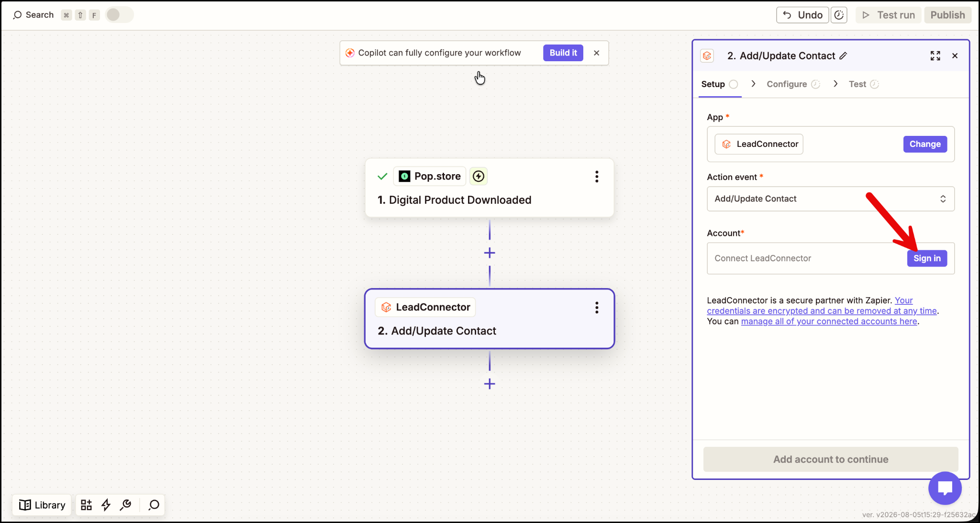Add a step between trigger and action
This screenshot has width=980, height=523.
point(489,253)
